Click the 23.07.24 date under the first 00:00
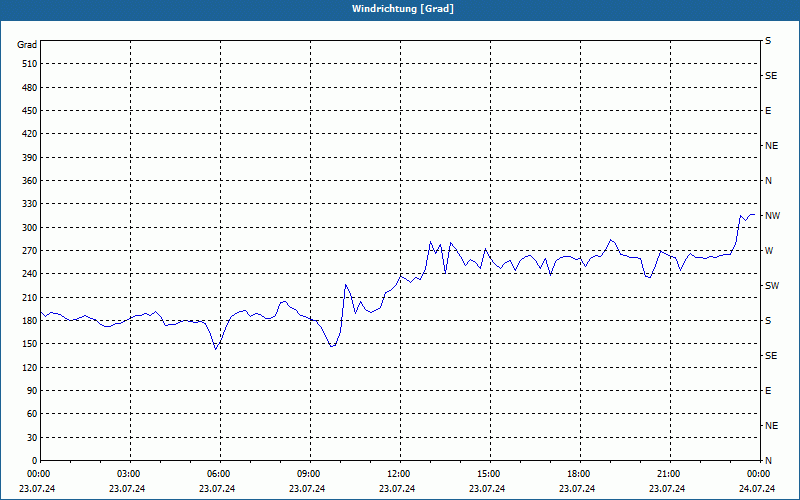This screenshot has width=800, height=500. click(x=37, y=488)
